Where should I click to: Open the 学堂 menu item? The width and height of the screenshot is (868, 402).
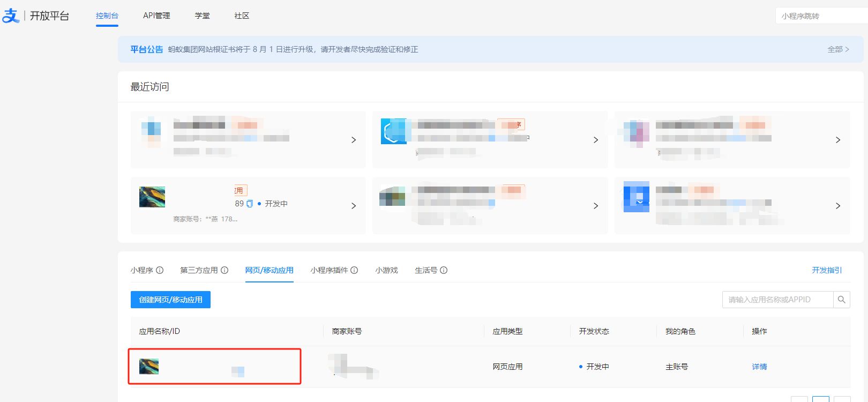(x=202, y=16)
